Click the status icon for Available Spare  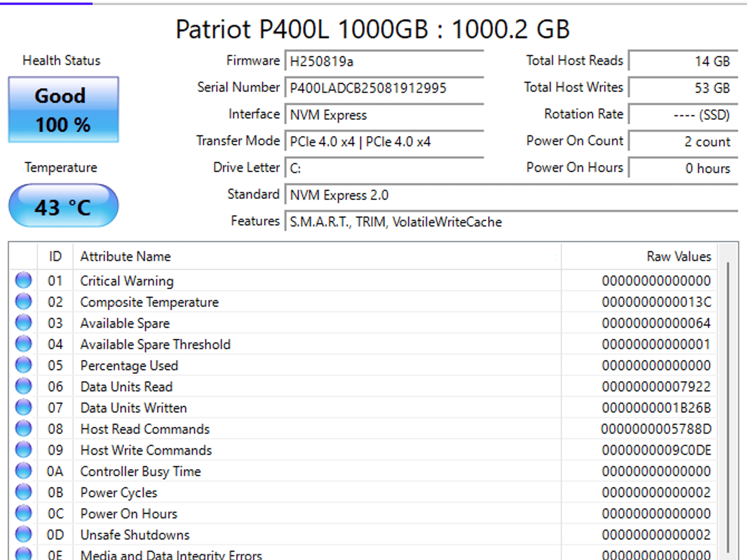point(24,323)
